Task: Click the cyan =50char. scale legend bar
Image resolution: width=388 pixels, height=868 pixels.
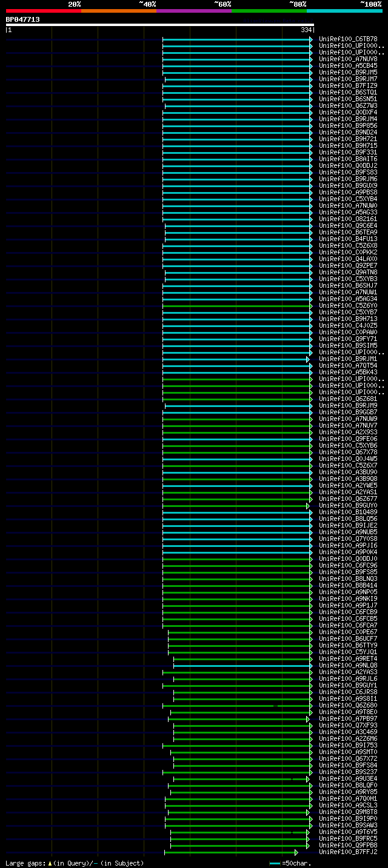Action: click(x=275, y=864)
